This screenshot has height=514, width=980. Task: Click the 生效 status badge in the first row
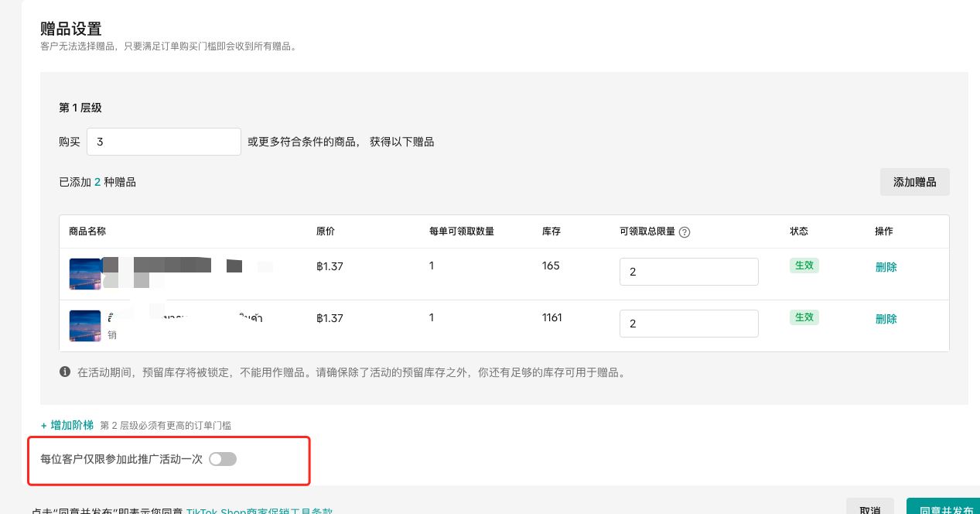click(x=804, y=266)
